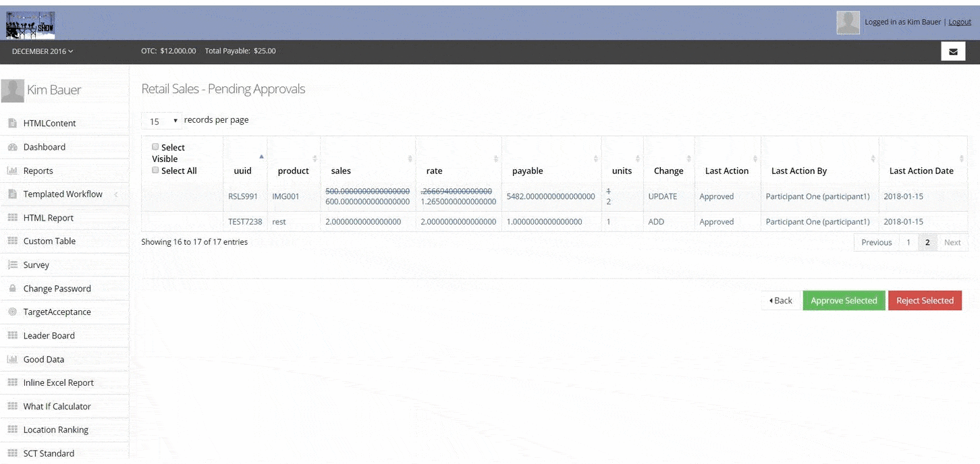Sort table by payable column arrow

(x=595, y=158)
